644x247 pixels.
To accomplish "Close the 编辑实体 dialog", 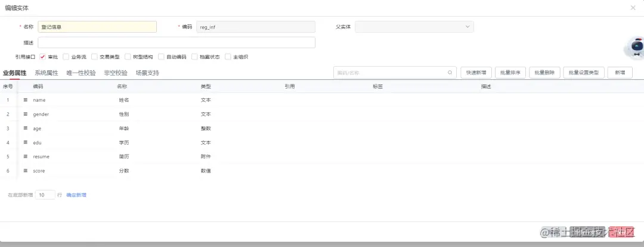I will click(x=633, y=8).
